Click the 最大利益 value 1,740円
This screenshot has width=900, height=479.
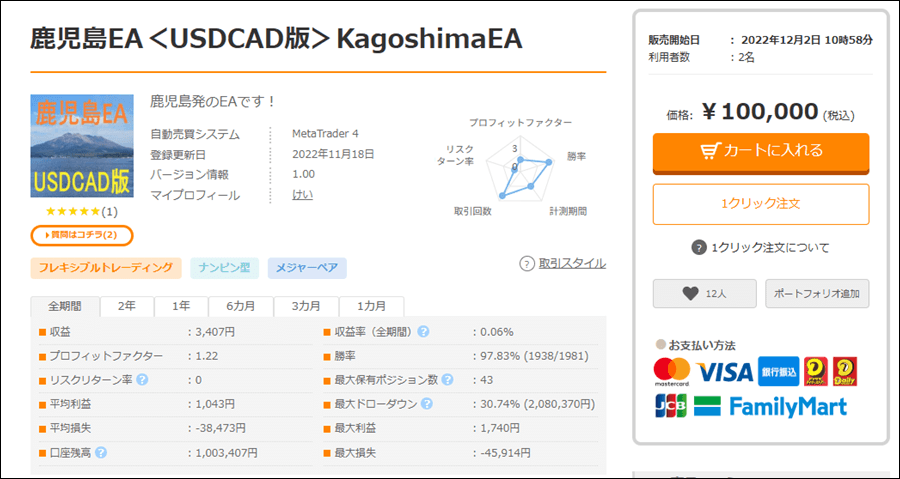click(500, 429)
